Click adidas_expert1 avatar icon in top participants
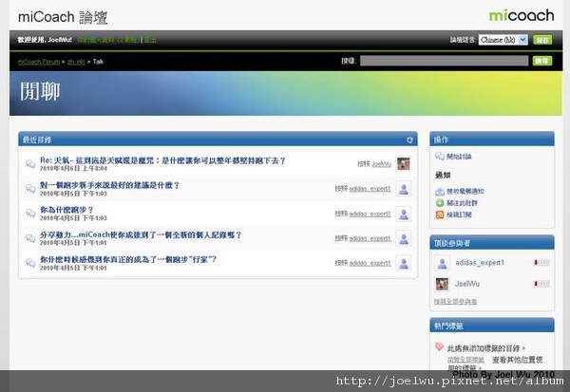The height and width of the screenshot is (392, 570). [442, 263]
